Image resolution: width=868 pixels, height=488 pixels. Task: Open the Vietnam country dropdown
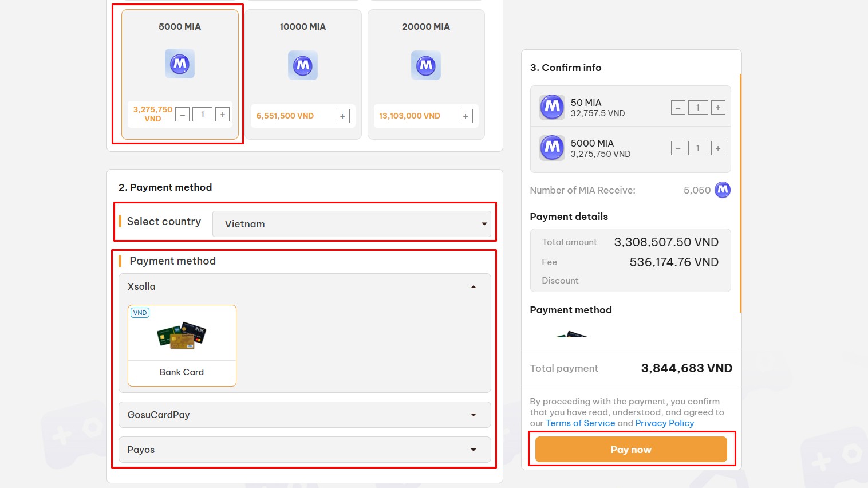tap(352, 224)
